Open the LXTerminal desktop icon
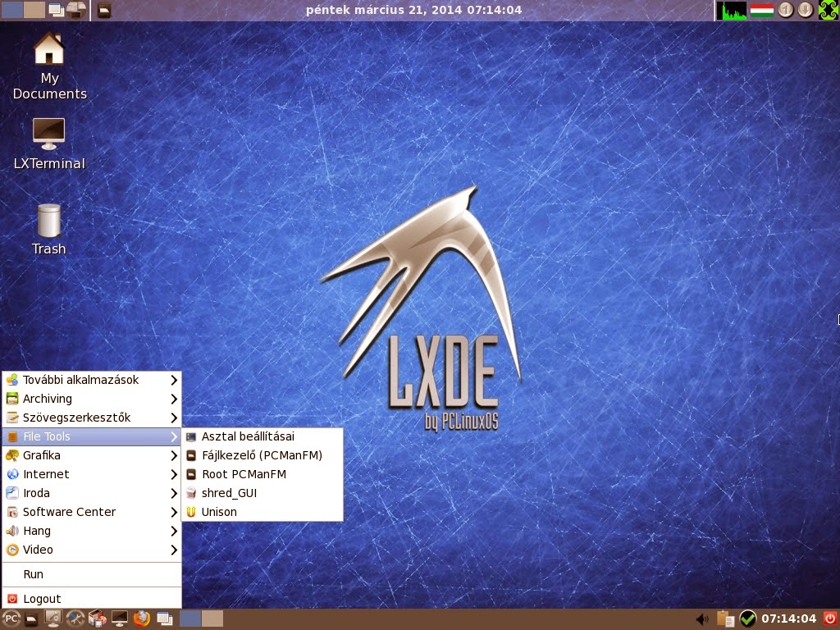The height and width of the screenshot is (630, 840). tap(49, 144)
